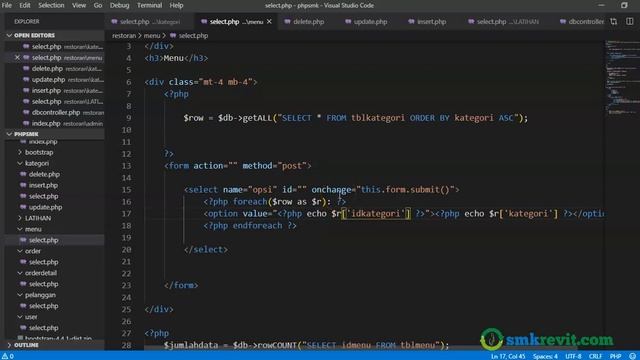Click the warnings count in status bar
The height and width of the screenshot is (360, 640).
click(8, 356)
